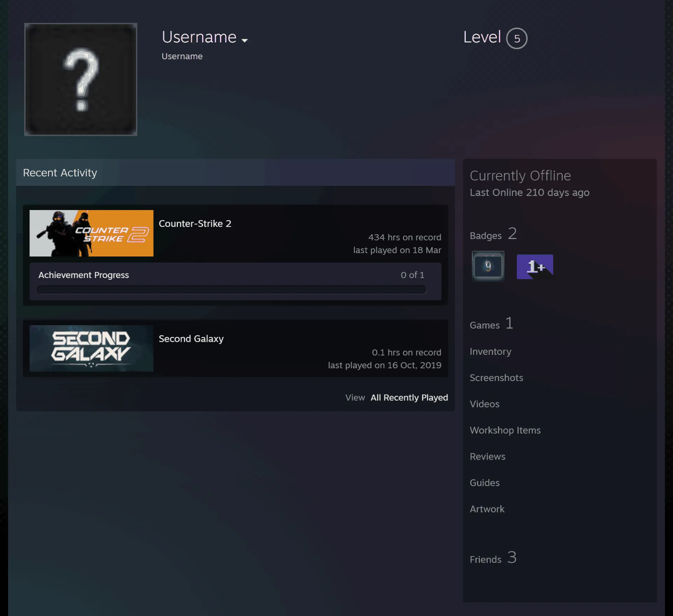
Task: Open the Badges section link
Action: (x=493, y=234)
